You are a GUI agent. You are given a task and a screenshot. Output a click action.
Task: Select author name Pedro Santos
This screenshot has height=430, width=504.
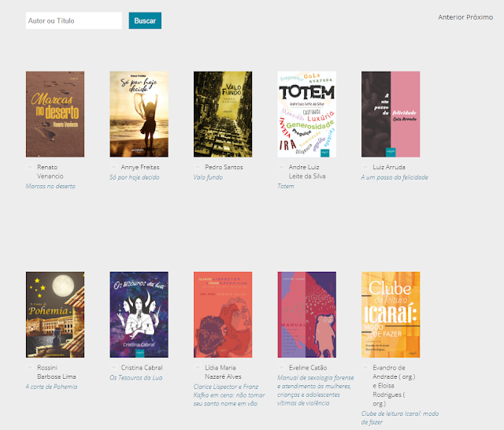[x=224, y=167]
